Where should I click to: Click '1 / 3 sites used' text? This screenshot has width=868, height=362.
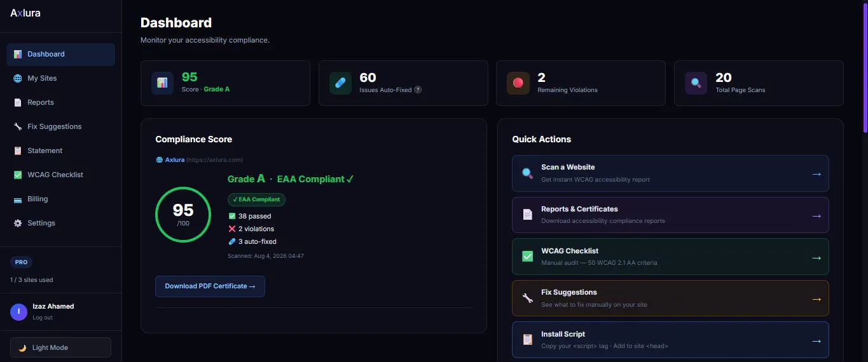click(x=32, y=280)
